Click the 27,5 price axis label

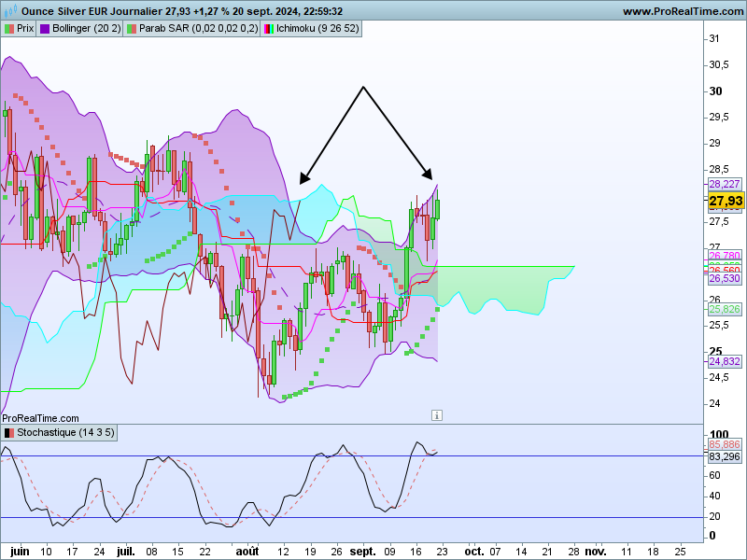[719, 221]
